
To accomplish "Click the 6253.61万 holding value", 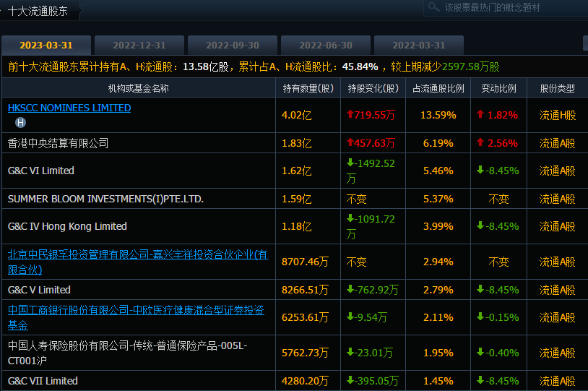I will point(305,317).
